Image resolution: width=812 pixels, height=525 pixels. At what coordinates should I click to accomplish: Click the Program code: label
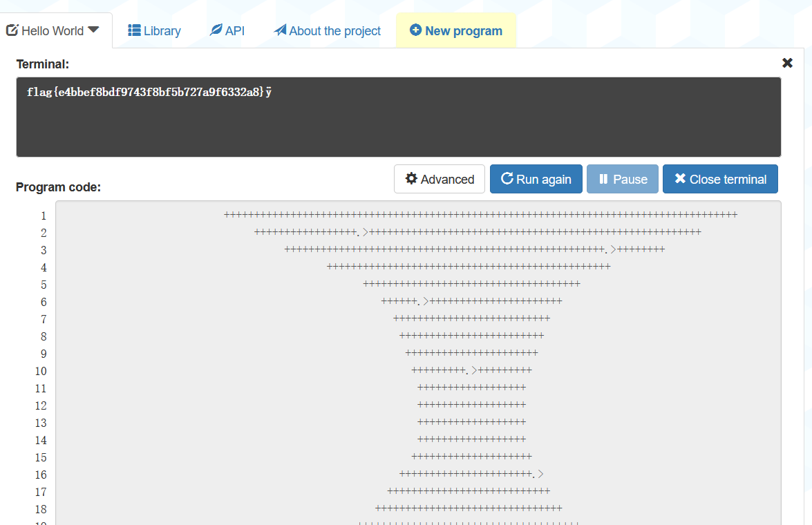(x=58, y=187)
